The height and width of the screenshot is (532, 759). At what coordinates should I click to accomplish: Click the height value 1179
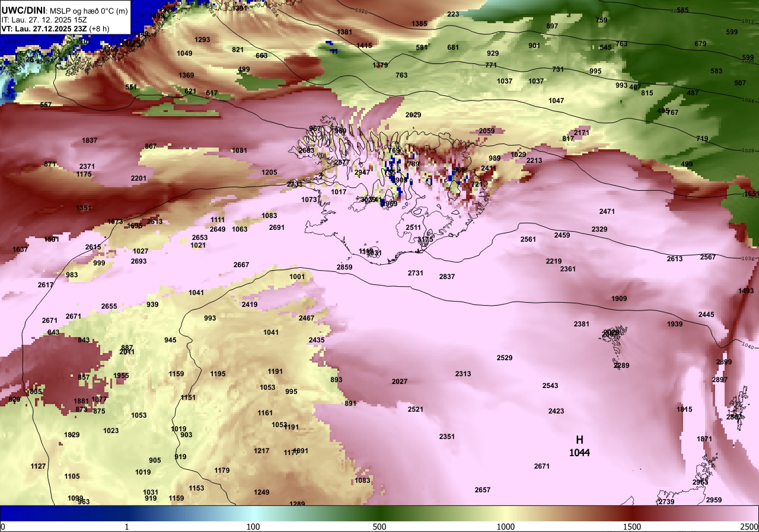[222, 470]
